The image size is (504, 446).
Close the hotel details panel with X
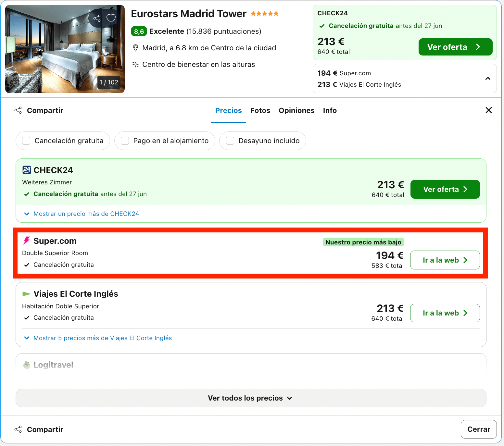488,110
